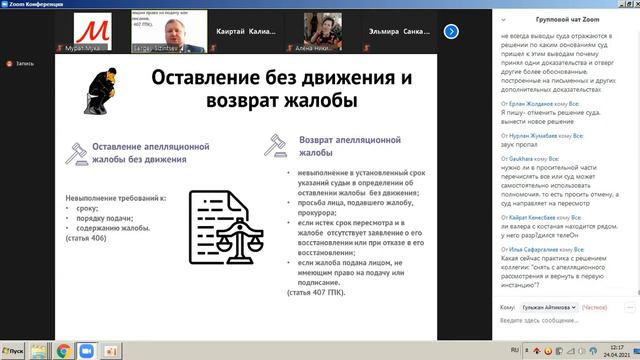Open the chat recipient dropdown Гульжан Айтмкова
Viewport: 640px width, 360px height.
pos(549,307)
